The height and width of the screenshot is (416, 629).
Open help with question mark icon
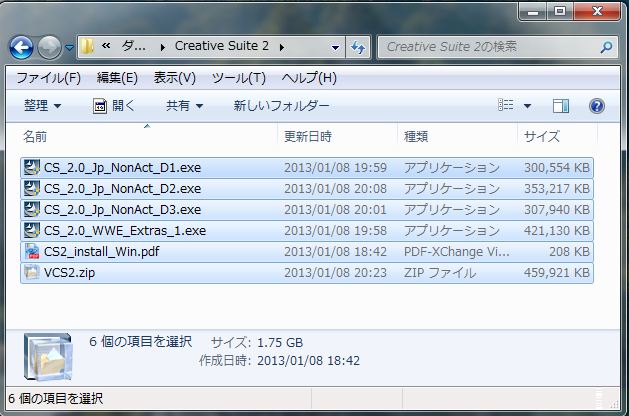[x=597, y=106]
